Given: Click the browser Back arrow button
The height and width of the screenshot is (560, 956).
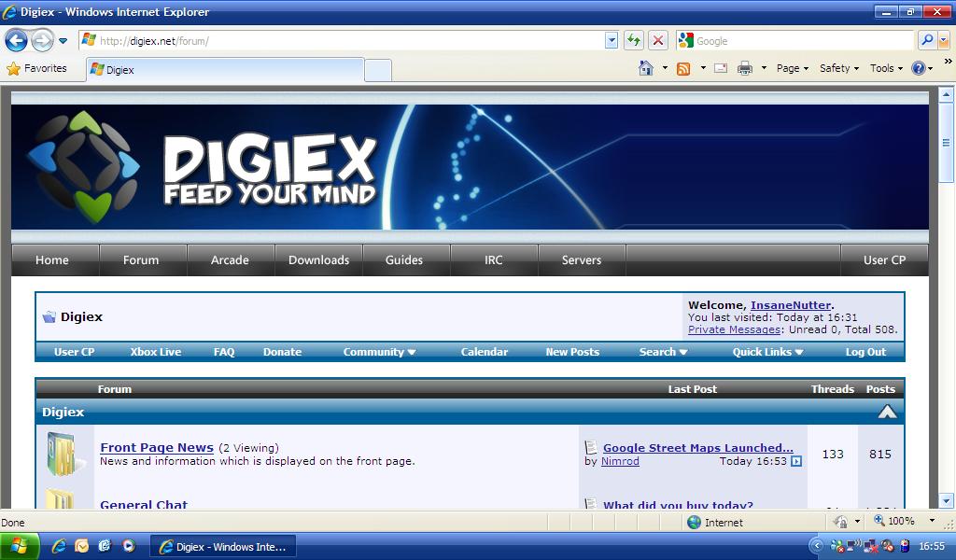Looking at the screenshot, I should point(16,41).
